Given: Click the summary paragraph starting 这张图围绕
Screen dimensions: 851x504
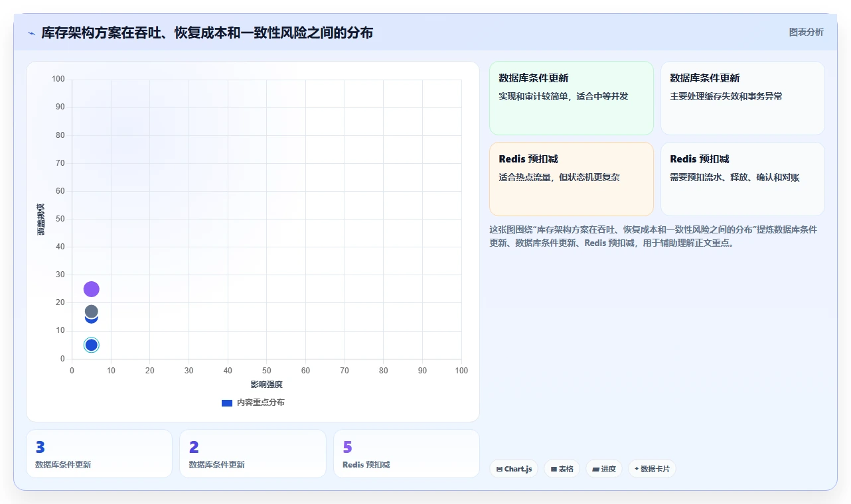Looking at the screenshot, I should pos(653,236).
